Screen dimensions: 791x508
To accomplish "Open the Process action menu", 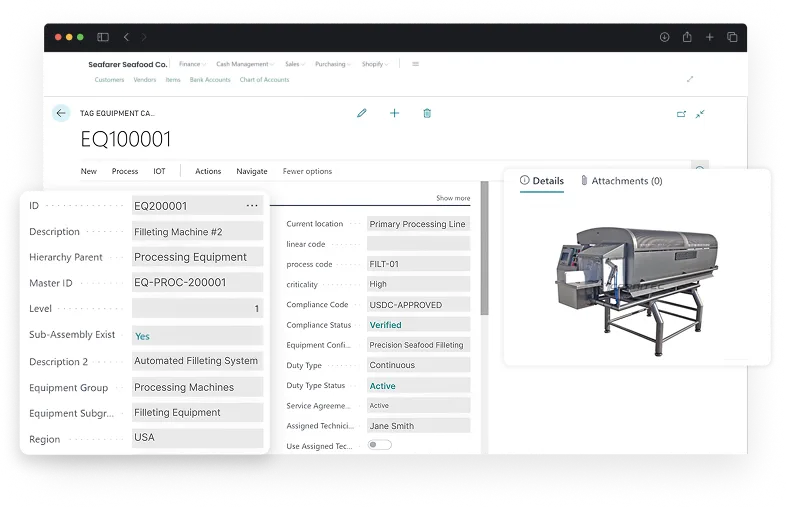I will click(125, 171).
